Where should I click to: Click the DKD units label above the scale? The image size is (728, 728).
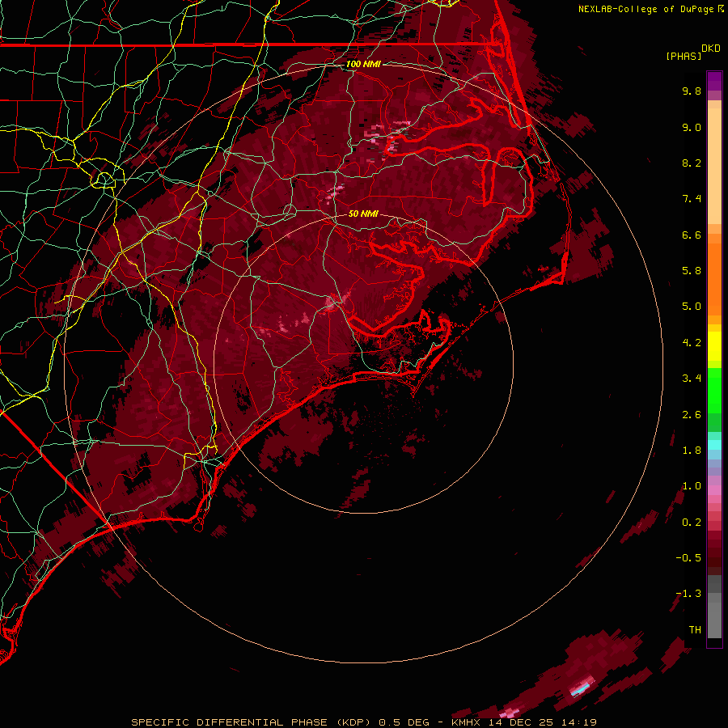pyautogui.click(x=710, y=49)
